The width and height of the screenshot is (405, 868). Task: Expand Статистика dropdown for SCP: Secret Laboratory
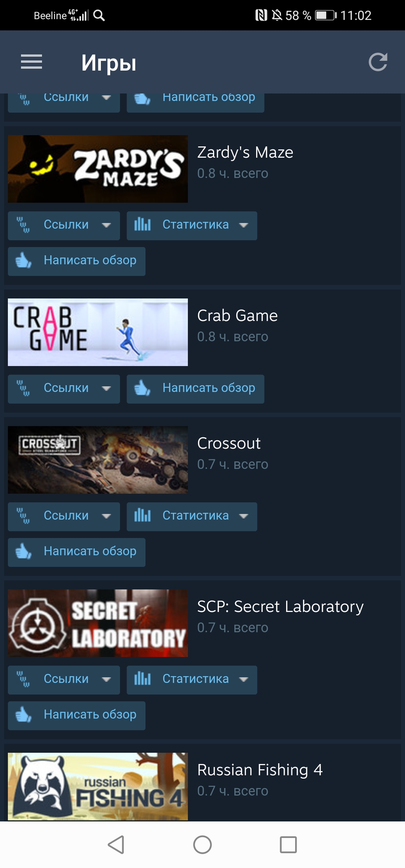pyautogui.click(x=192, y=680)
